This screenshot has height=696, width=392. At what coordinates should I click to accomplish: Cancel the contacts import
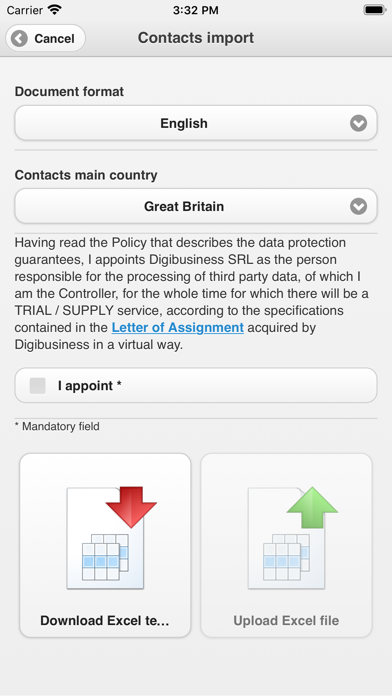(45, 39)
